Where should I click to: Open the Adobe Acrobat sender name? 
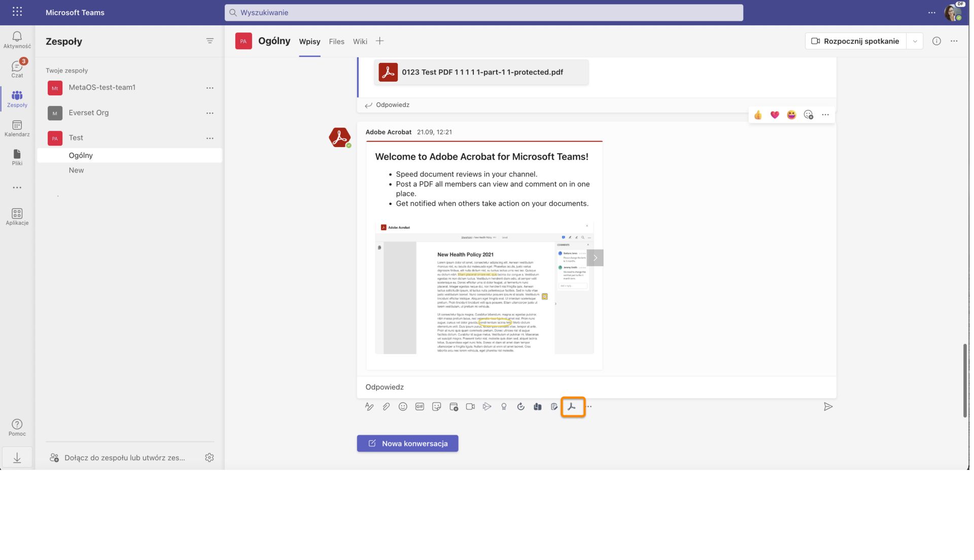point(389,132)
